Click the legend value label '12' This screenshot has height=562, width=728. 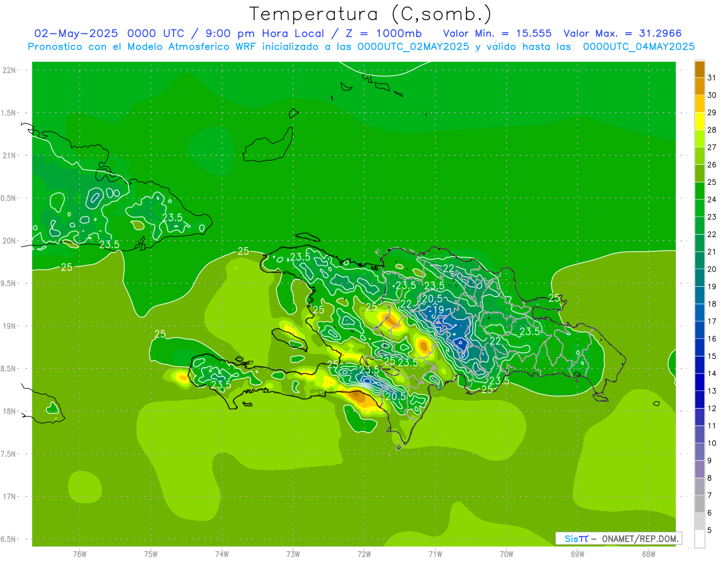tap(712, 408)
